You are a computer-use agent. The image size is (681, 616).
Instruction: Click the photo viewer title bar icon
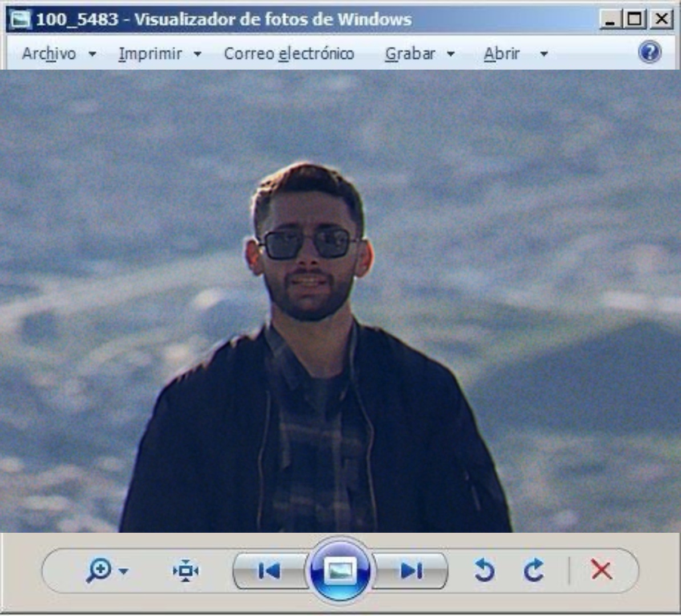[21, 19]
